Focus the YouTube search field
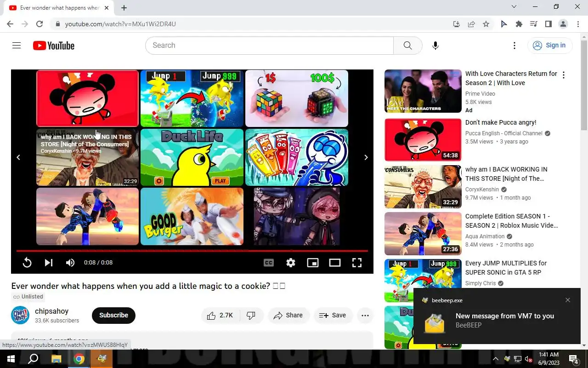This screenshot has width=588, height=368. (x=270, y=46)
